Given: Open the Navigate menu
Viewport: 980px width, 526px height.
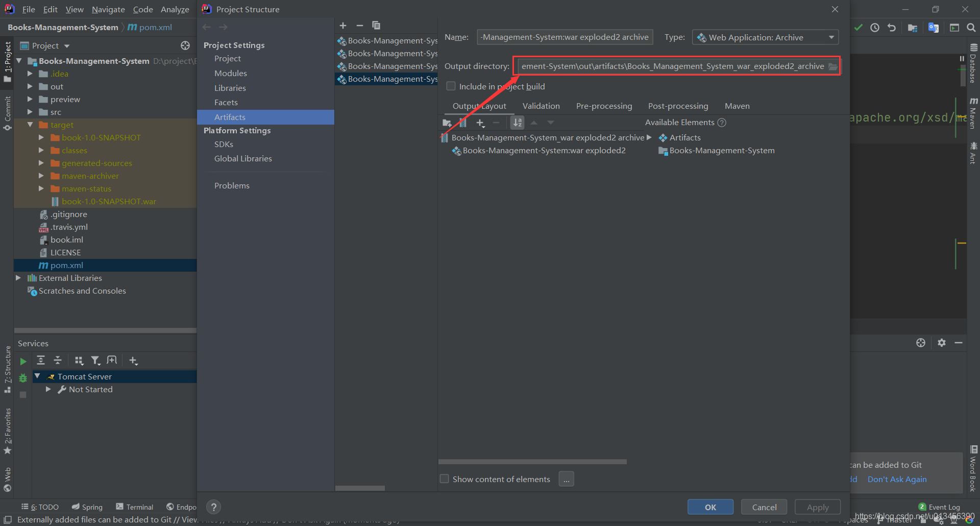Looking at the screenshot, I should (108, 9).
